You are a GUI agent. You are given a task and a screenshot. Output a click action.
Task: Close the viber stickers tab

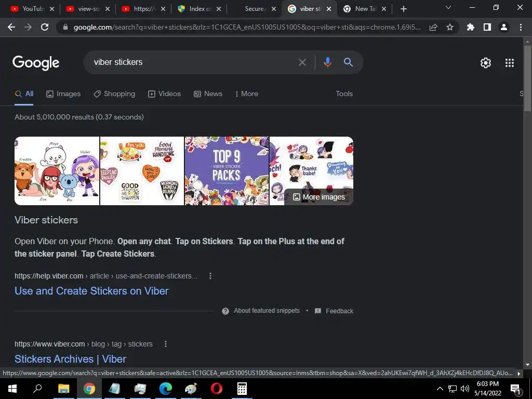[329, 9]
